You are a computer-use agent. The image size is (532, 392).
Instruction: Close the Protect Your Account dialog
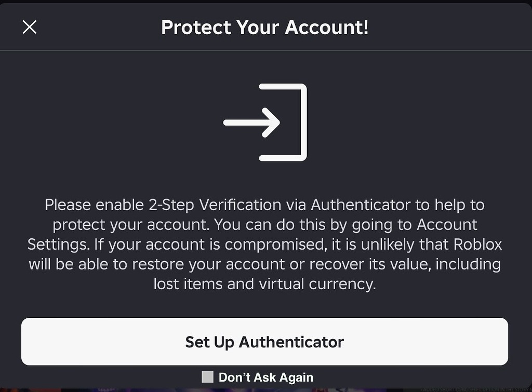(30, 27)
